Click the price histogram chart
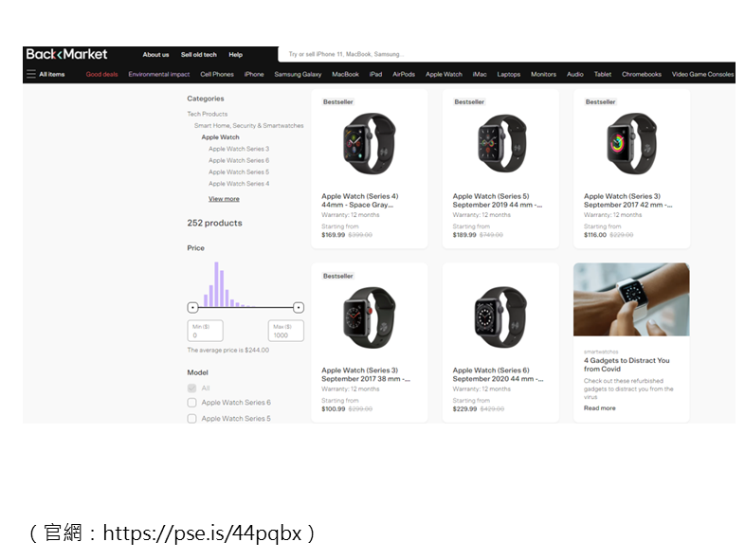Image resolution: width=745 pixels, height=560 pixels. tap(228, 284)
